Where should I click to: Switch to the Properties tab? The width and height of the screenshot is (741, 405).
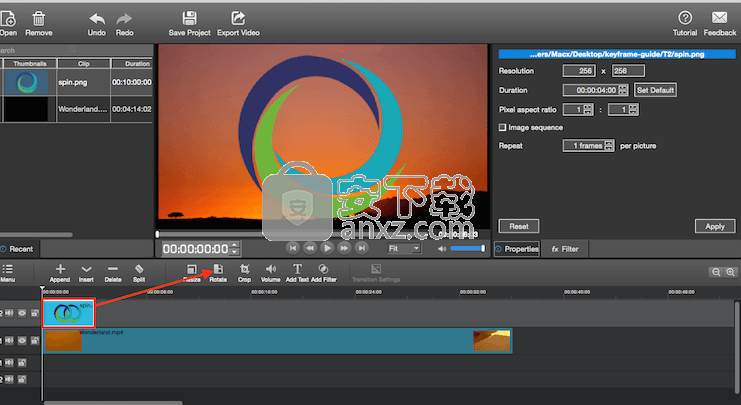click(517, 249)
